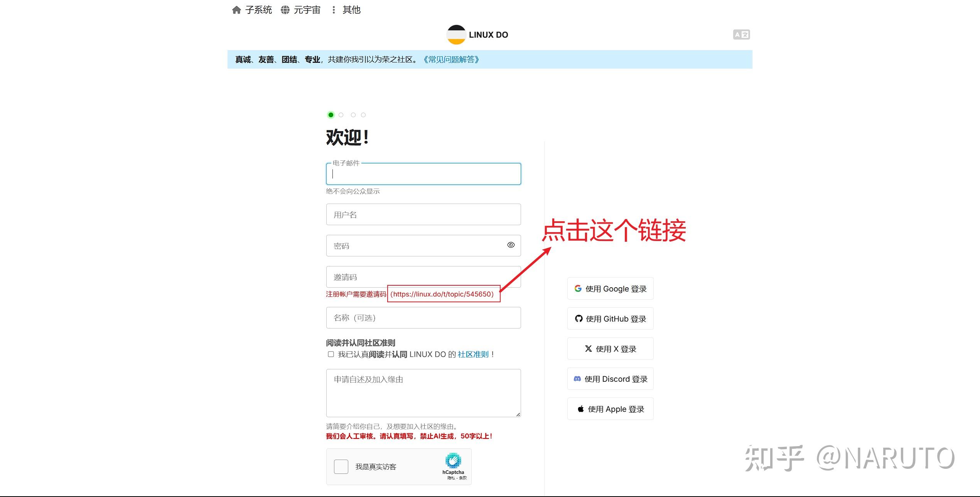Open the 常见问题解答 FAQ link
The width and height of the screenshot is (980, 497).
(451, 59)
